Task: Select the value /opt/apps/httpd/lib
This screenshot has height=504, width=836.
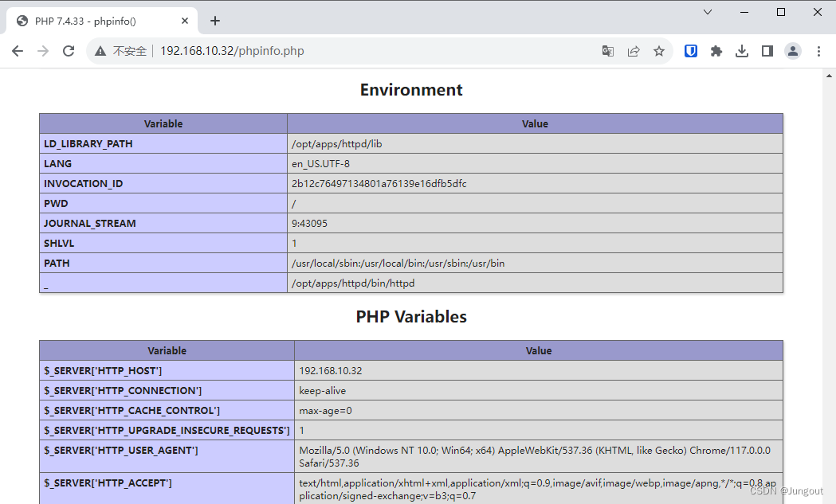Action: click(x=336, y=144)
